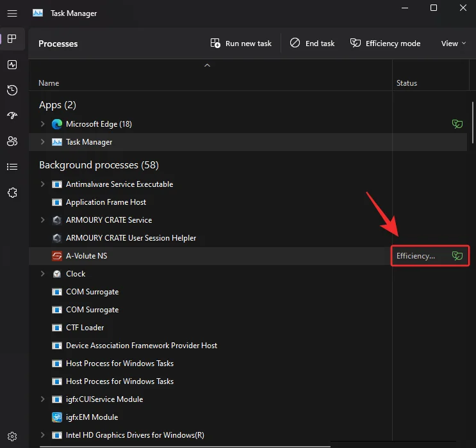Select Device Association Framework Provider Host
Viewport: 476px width, 448px height.
click(x=248, y=346)
